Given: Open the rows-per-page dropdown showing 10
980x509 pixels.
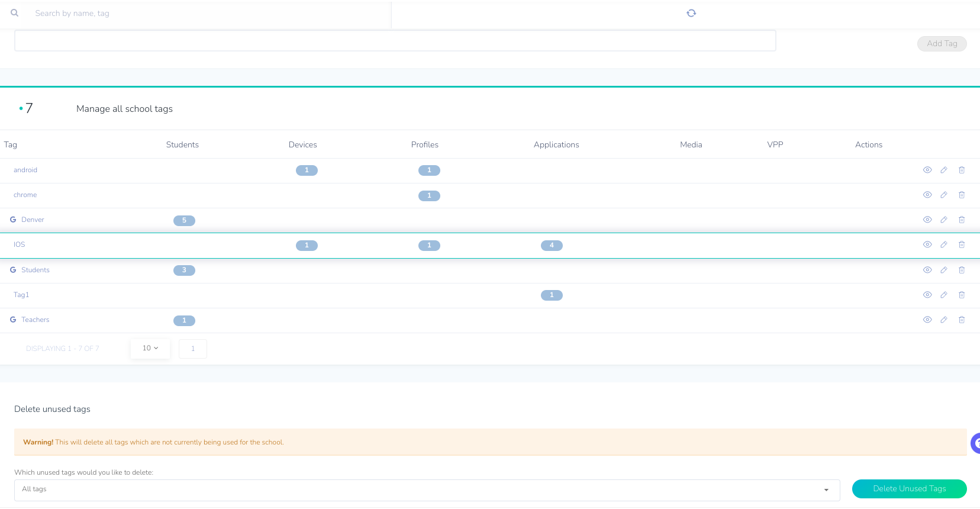Looking at the screenshot, I should click(150, 349).
